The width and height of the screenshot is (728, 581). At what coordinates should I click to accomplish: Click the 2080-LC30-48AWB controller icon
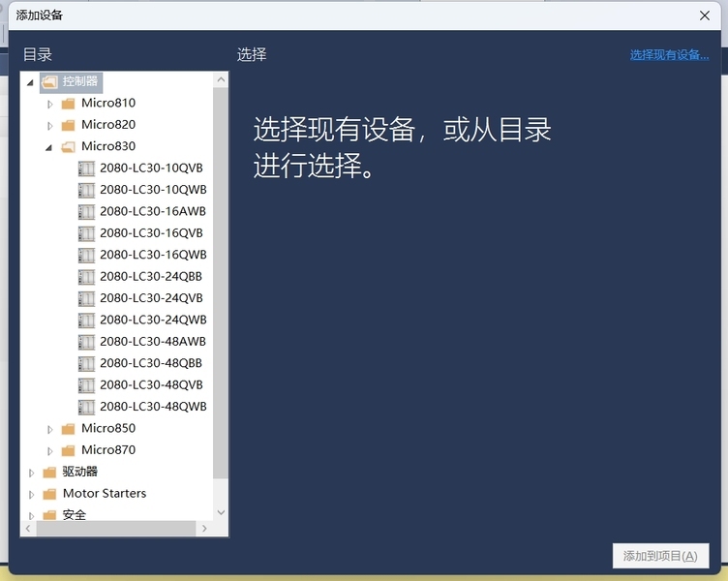tap(86, 342)
